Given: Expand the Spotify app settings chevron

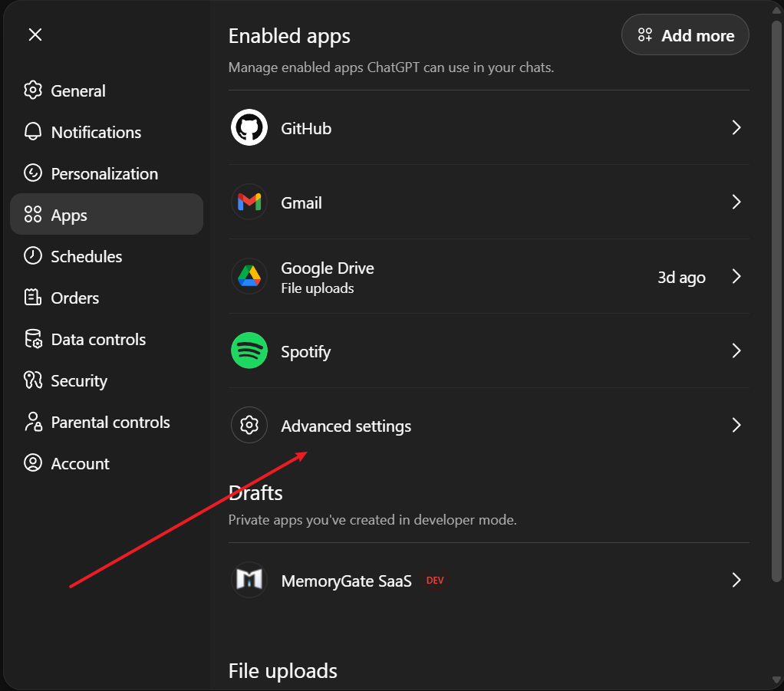Looking at the screenshot, I should pyautogui.click(x=736, y=350).
